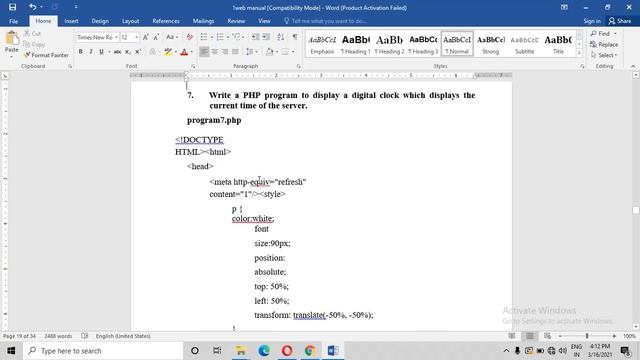Viewport: 640px width, 360px height.
Task: Click the Save icon in title bar
Action: [12, 7]
